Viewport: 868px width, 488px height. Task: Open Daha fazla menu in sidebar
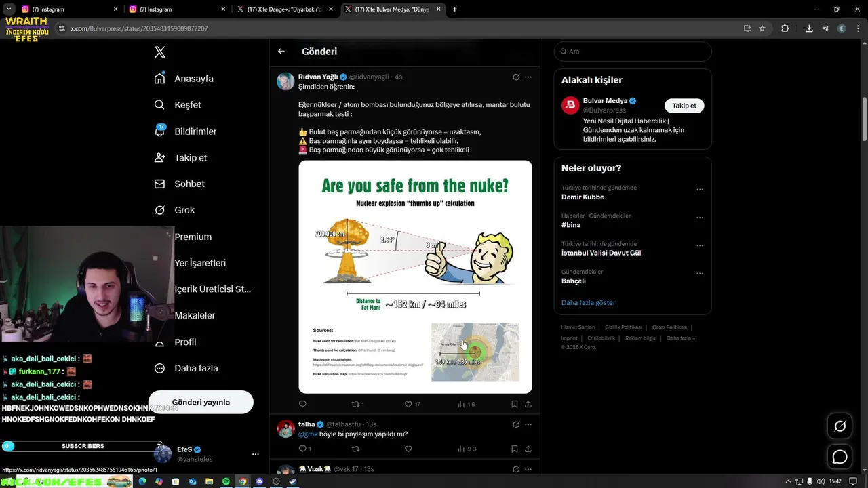pyautogui.click(x=186, y=369)
